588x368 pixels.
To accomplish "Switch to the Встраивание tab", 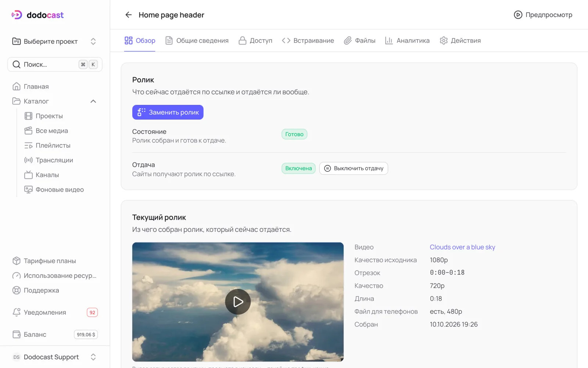I will click(308, 40).
